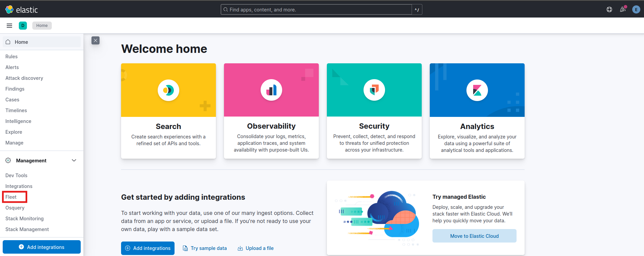Click the Search solution icon
The image size is (644, 256).
click(168, 90)
